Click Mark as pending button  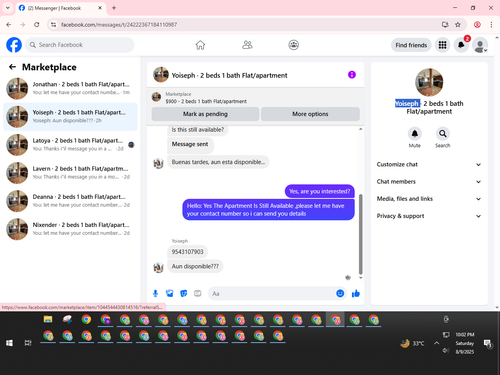click(x=205, y=114)
